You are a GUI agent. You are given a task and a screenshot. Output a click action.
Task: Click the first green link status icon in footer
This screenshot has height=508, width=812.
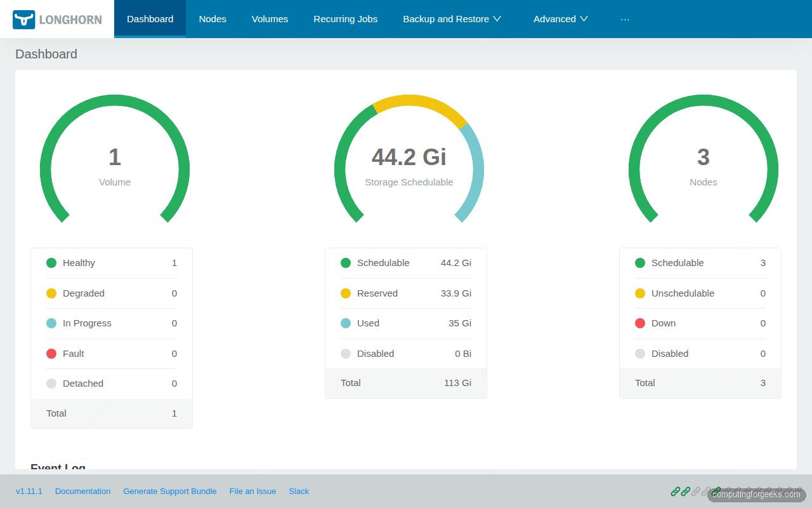[x=676, y=491]
